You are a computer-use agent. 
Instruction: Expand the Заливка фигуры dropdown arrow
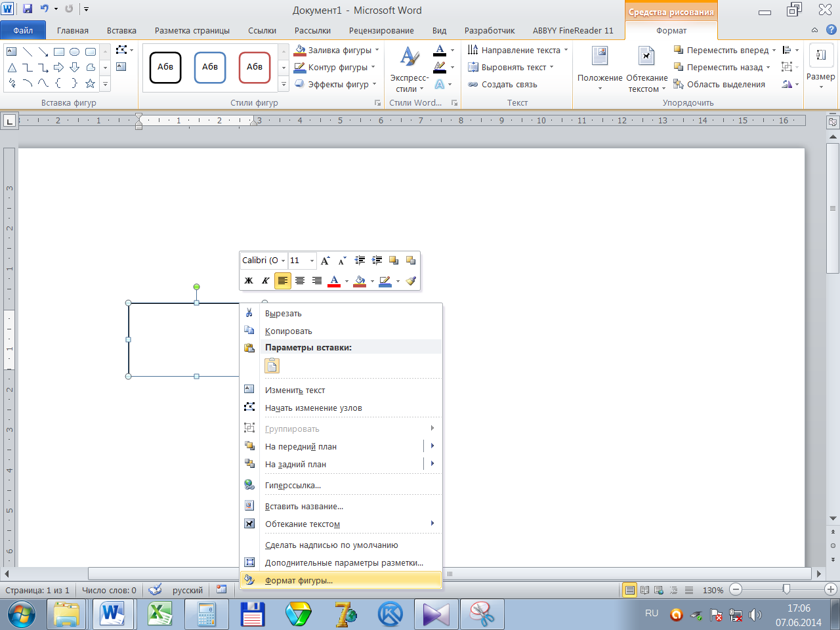(x=377, y=50)
